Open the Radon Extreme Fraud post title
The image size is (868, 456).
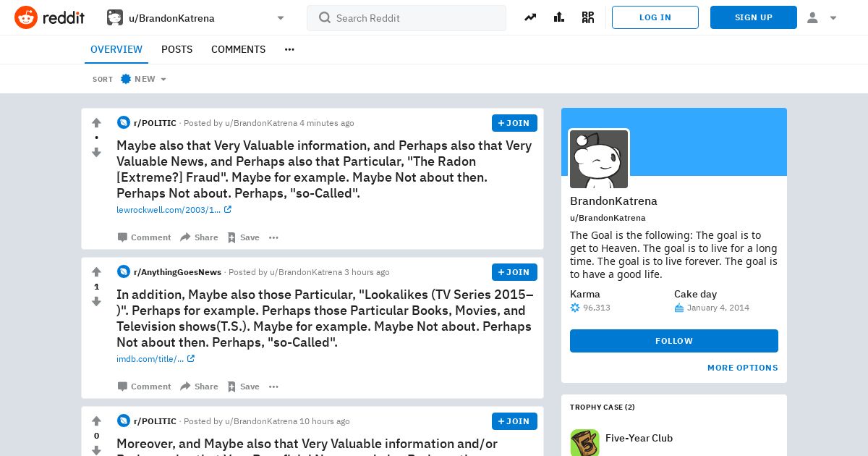324,169
